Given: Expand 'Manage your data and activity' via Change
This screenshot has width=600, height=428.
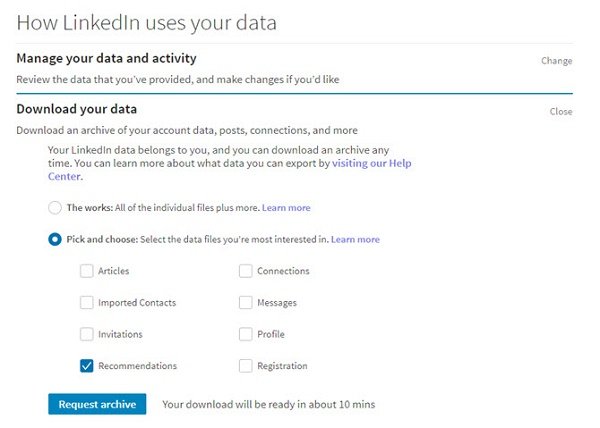Looking at the screenshot, I should tap(556, 61).
